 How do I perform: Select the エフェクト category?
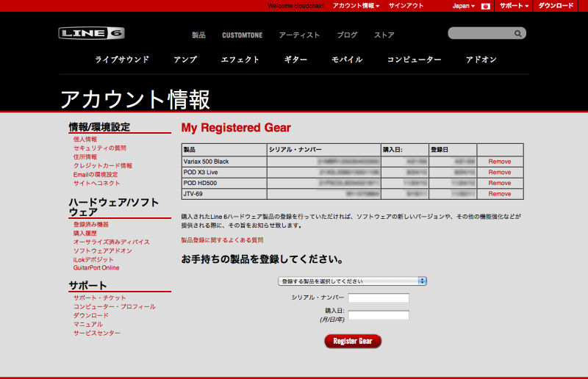240,59
